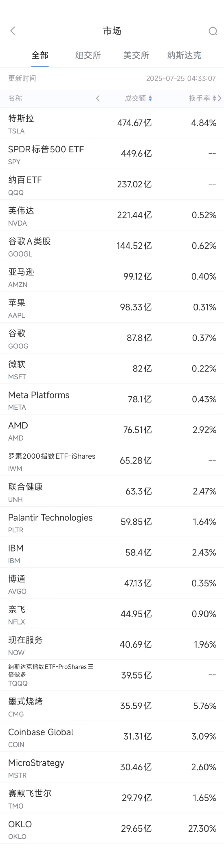
Task: Open the MicroStrategy MSTR row
Action: point(112,767)
